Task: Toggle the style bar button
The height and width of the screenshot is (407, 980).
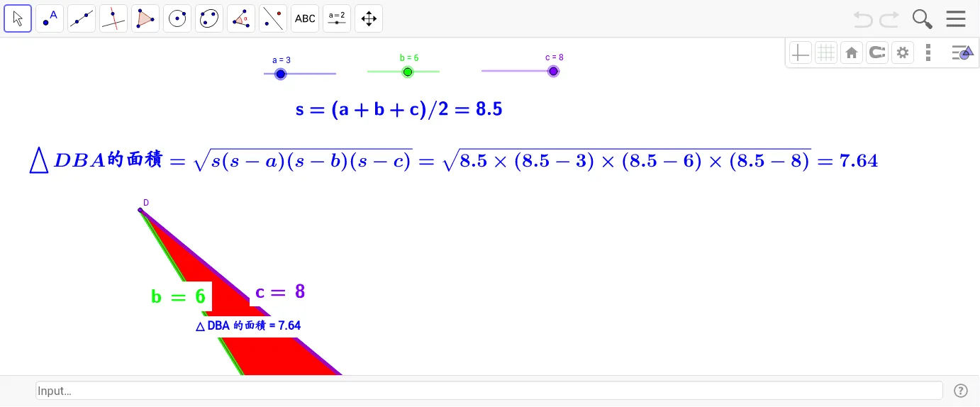Action: click(962, 52)
